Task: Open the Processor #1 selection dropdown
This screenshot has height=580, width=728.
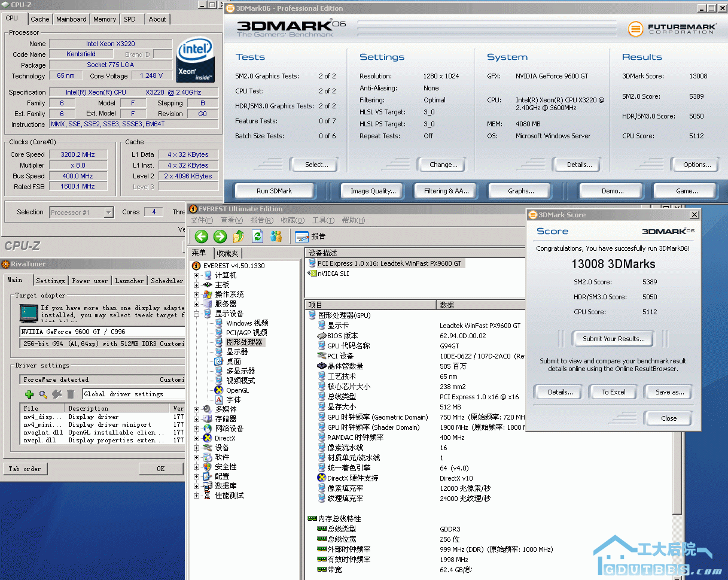Action: [108, 212]
